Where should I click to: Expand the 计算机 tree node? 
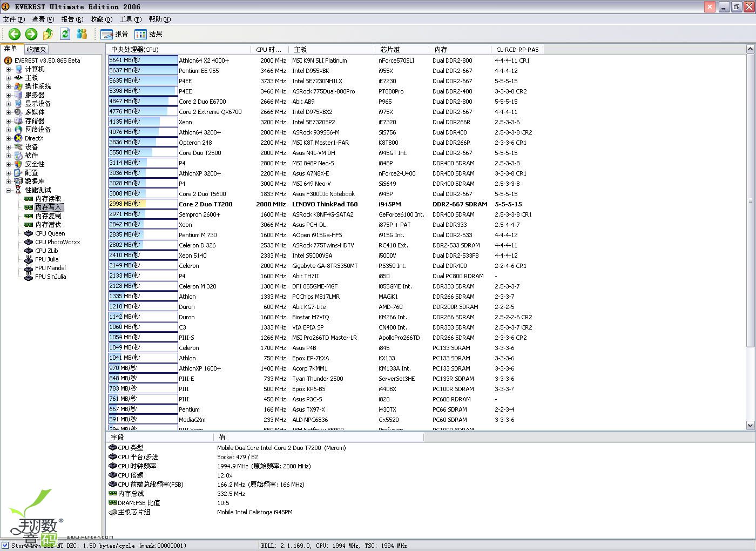[x=8, y=69]
